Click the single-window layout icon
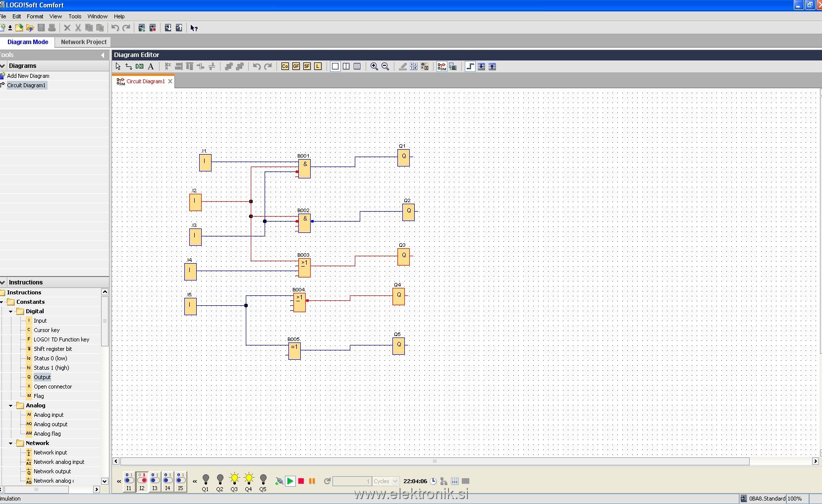The height and width of the screenshot is (504, 822). coord(335,66)
